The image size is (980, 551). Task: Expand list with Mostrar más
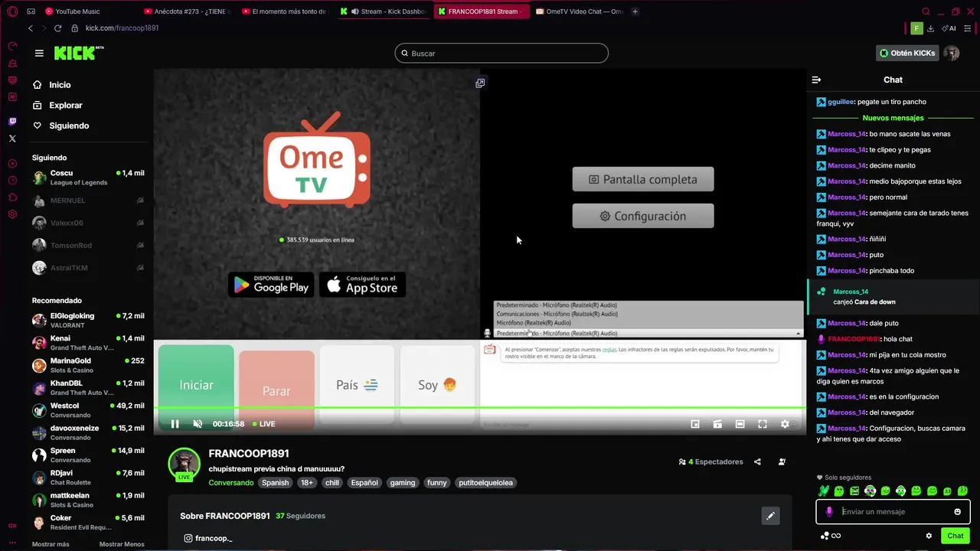click(x=51, y=544)
